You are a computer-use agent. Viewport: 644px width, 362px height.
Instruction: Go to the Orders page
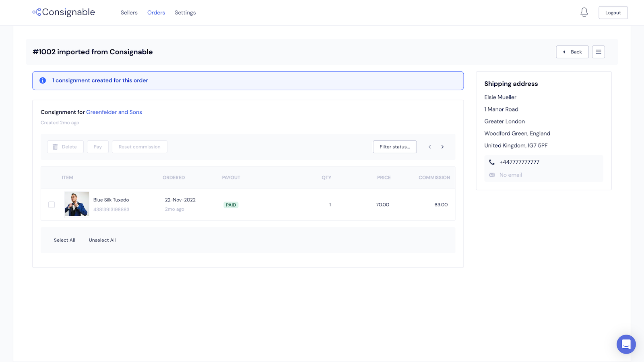click(x=156, y=12)
